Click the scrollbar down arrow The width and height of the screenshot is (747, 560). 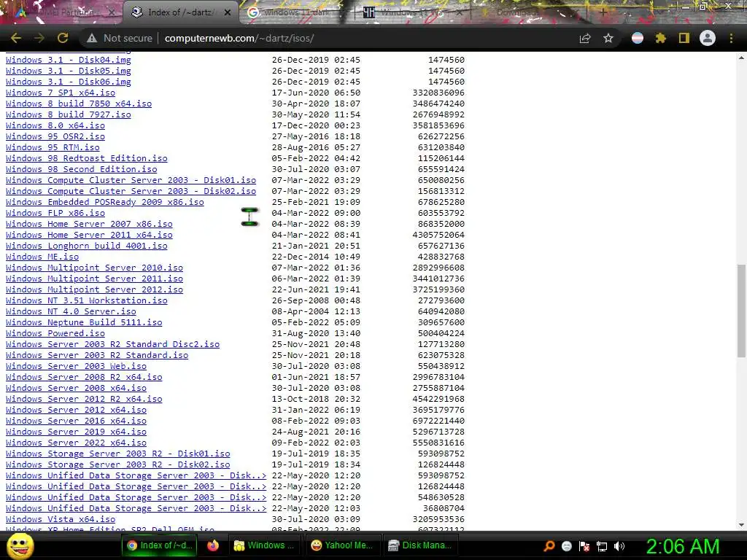[741, 525]
